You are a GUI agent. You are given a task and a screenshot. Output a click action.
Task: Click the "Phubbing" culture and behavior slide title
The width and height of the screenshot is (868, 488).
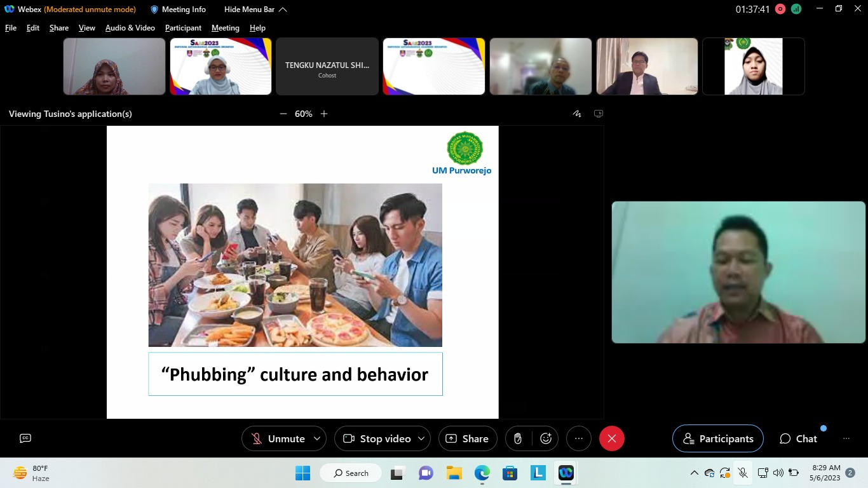pyautogui.click(x=295, y=374)
